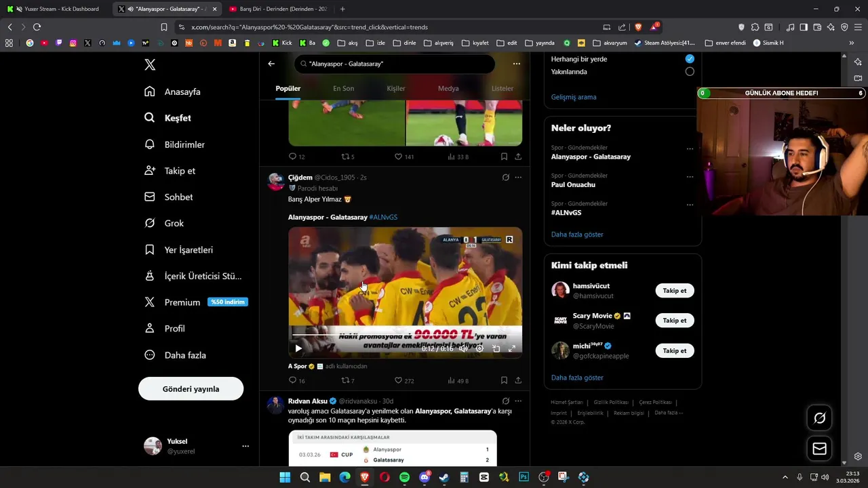Select Herhangi bir yerde radio option
Image resolution: width=868 pixels, height=488 pixels.
click(690, 59)
